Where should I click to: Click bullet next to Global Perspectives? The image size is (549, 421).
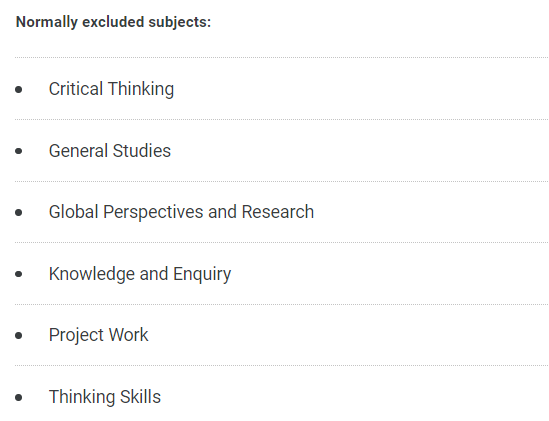[19, 213]
